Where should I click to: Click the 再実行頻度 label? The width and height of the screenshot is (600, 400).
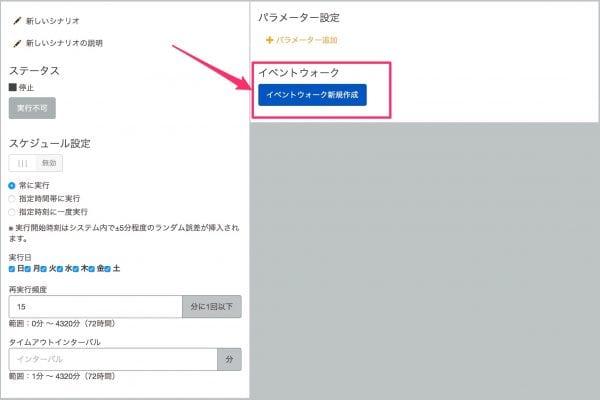pos(28,290)
